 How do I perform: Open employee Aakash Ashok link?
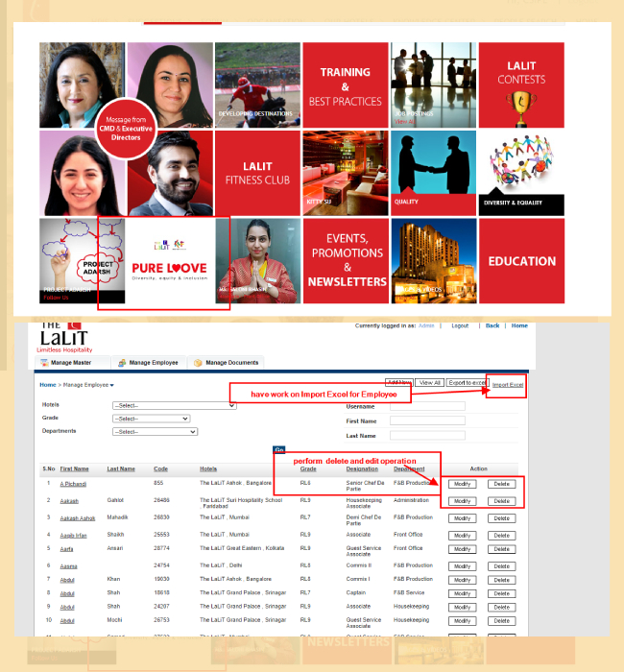pos(78,518)
